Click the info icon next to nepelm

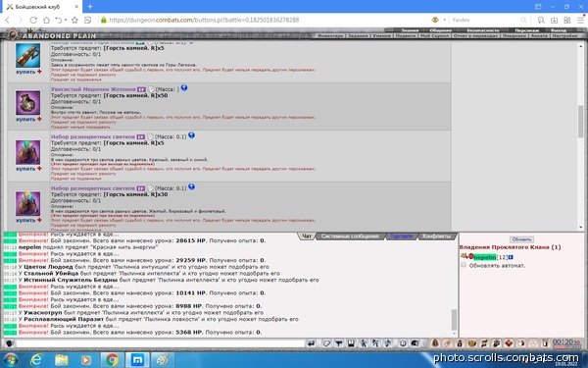pyautogui.click(x=511, y=257)
